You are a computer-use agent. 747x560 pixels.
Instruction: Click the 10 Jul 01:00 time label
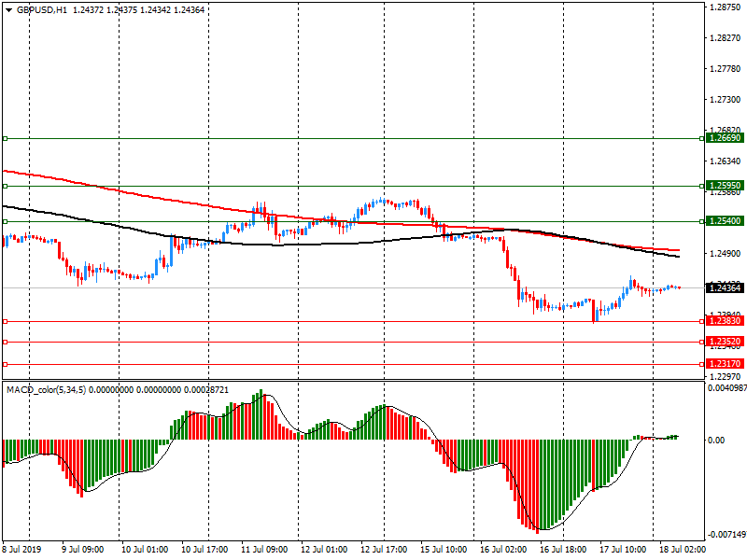[x=145, y=550]
